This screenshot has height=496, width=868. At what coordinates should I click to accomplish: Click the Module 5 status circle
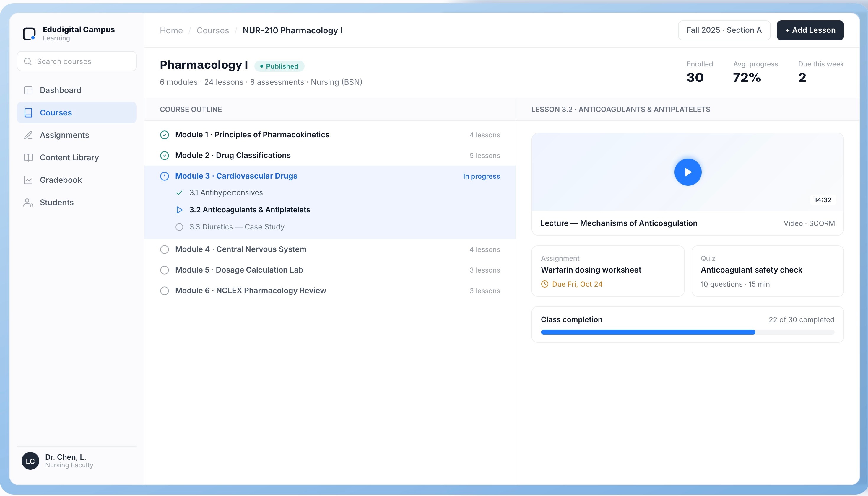click(165, 270)
